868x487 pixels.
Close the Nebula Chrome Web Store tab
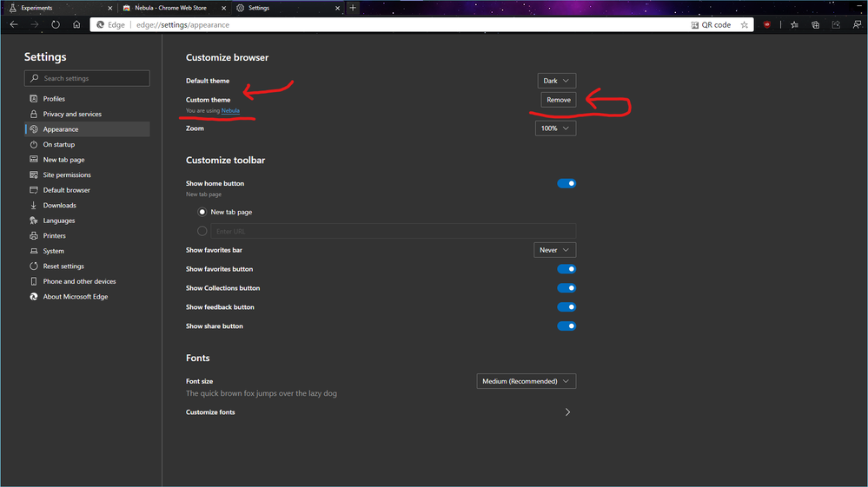tap(223, 8)
